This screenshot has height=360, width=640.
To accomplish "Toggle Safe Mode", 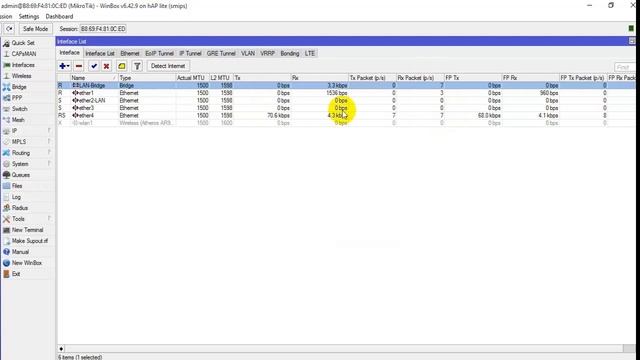I will tap(36, 29).
